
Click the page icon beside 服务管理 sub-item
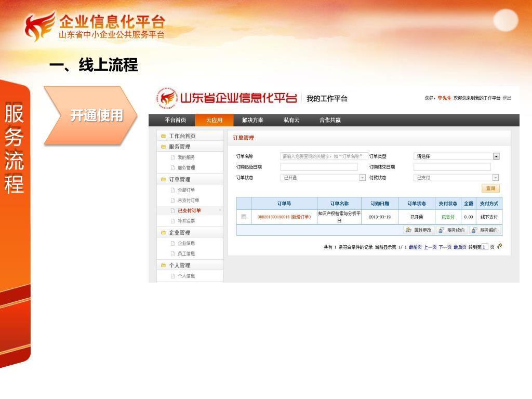point(172,168)
